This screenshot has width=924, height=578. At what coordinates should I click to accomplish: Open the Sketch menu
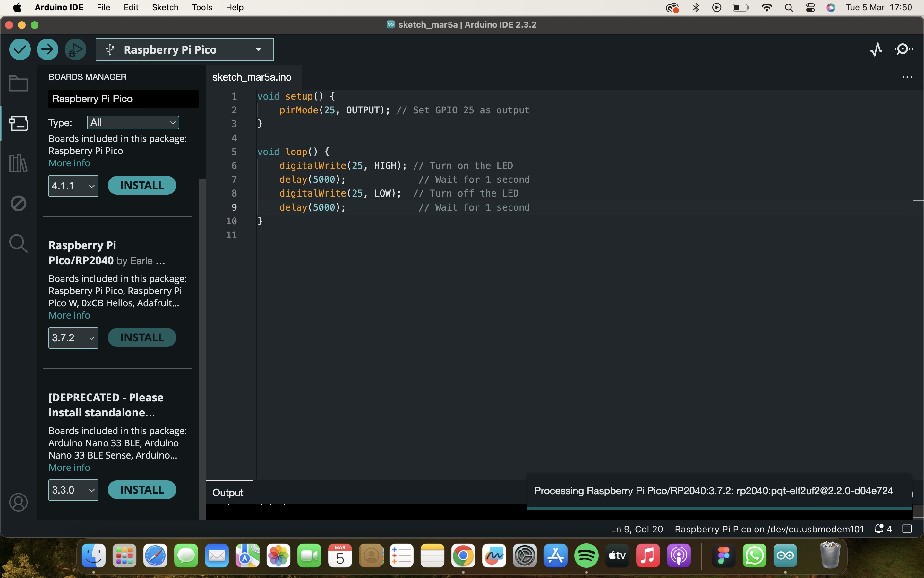tap(165, 8)
